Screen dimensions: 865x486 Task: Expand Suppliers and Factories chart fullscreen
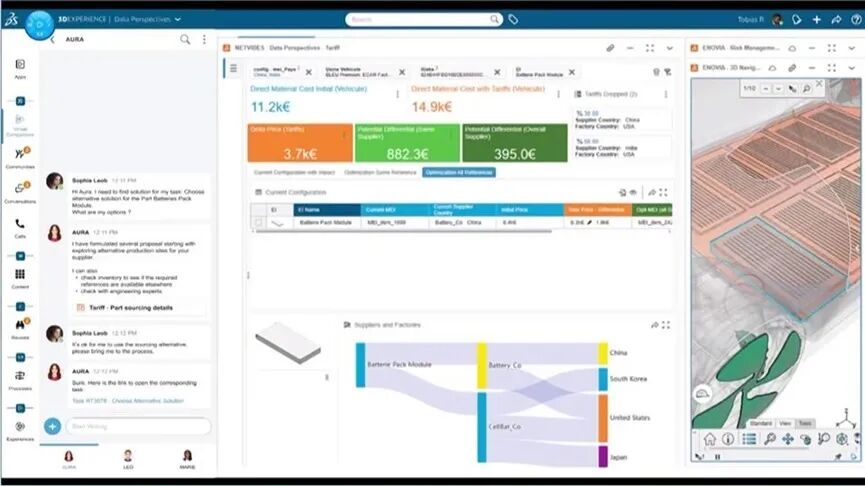click(666, 325)
